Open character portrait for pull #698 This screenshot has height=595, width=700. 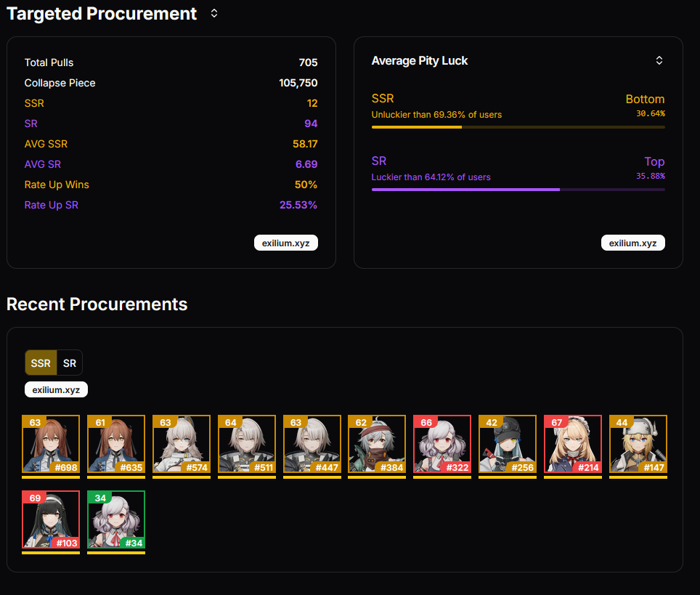click(x=51, y=444)
